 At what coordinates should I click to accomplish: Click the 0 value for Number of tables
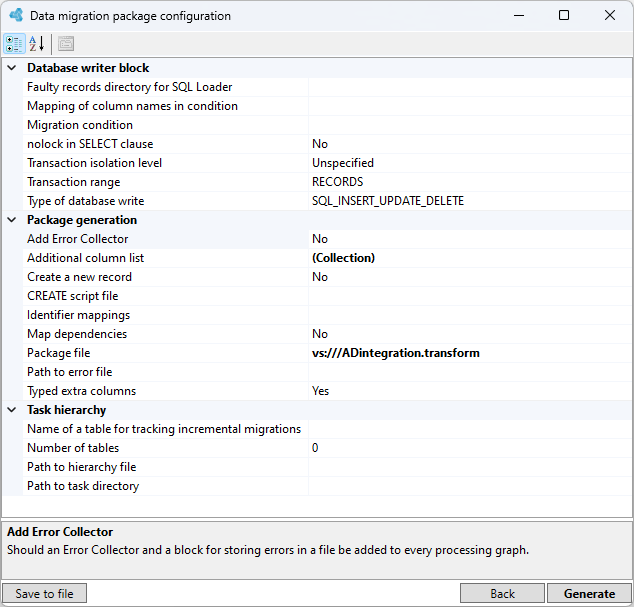pyautogui.click(x=470, y=448)
